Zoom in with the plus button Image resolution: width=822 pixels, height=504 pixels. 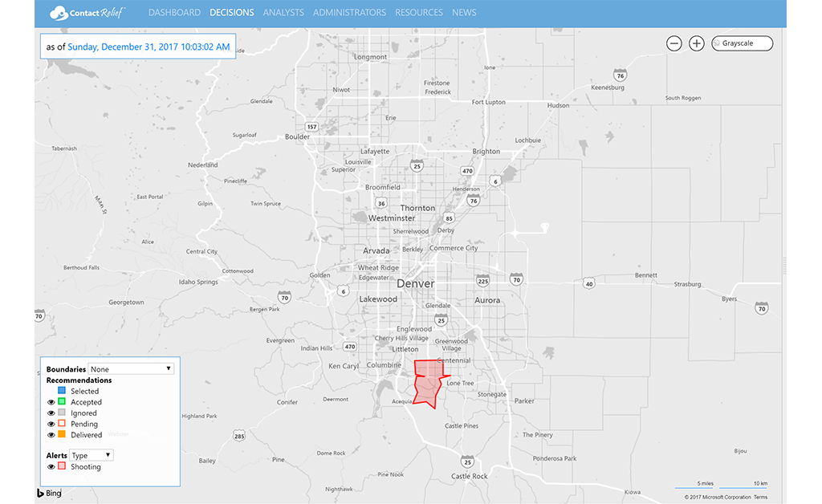[x=696, y=43]
